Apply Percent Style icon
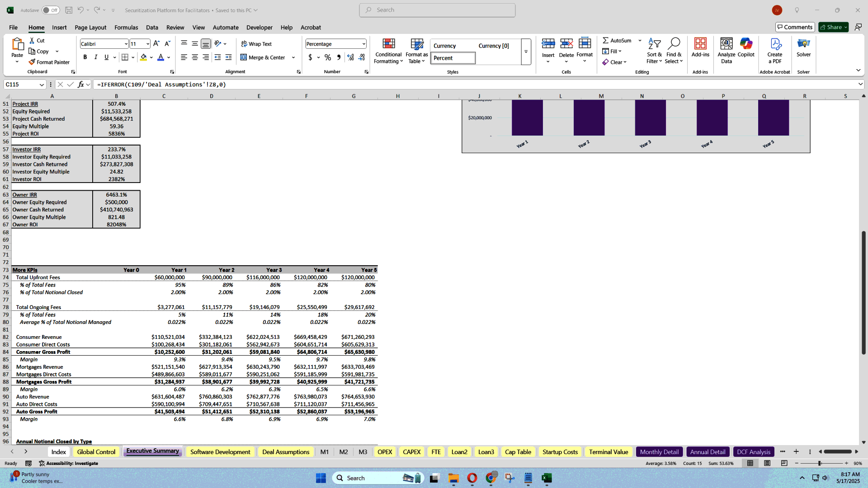 pyautogui.click(x=328, y=57)
